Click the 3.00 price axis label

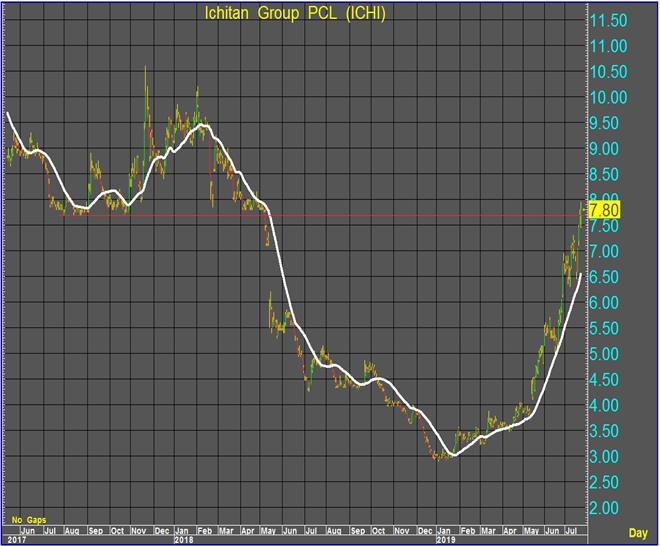(604, 457)
